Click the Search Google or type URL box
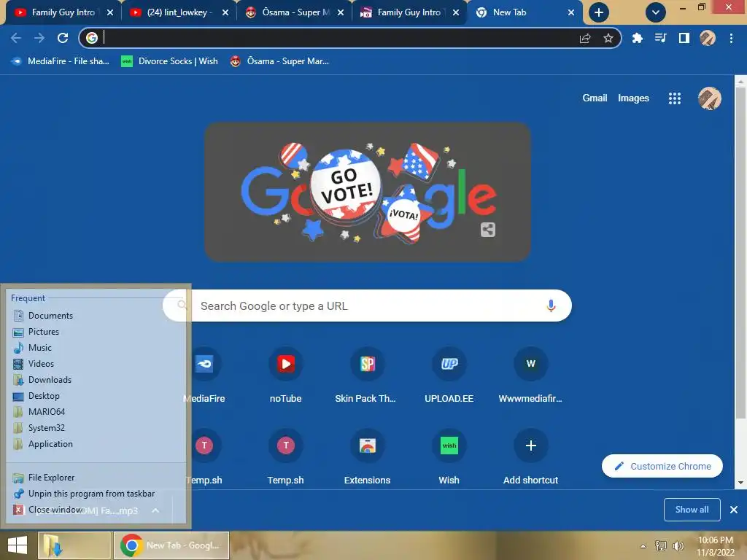This screenshot has width=747, height=560. [x=368, y=306]
